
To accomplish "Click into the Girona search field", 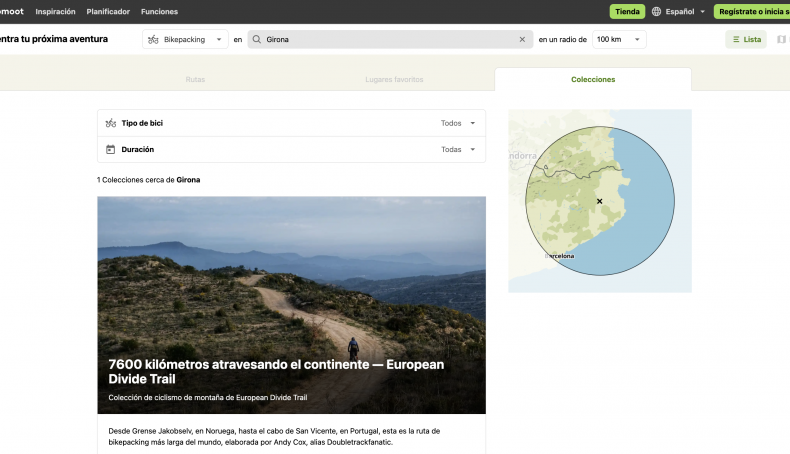I will click(x=390, y=39).
